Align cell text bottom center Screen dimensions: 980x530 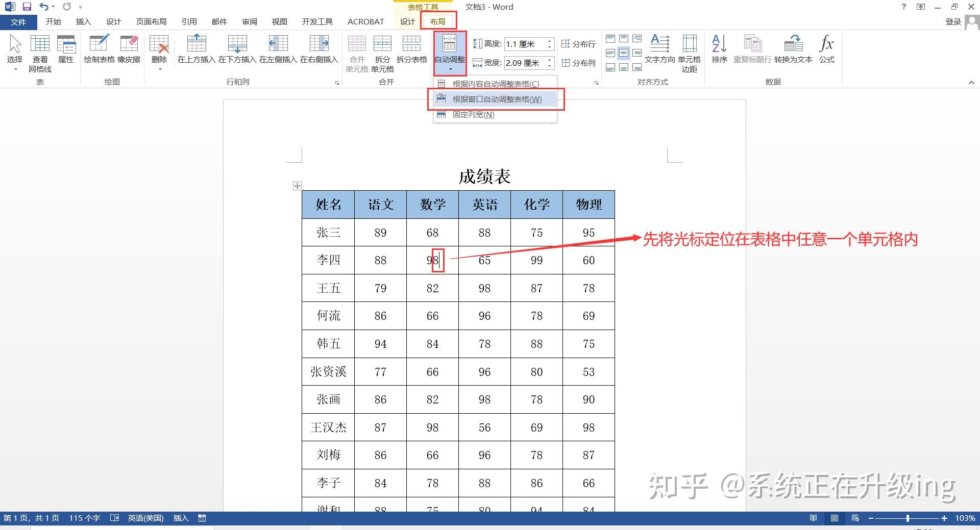[624, 67]
